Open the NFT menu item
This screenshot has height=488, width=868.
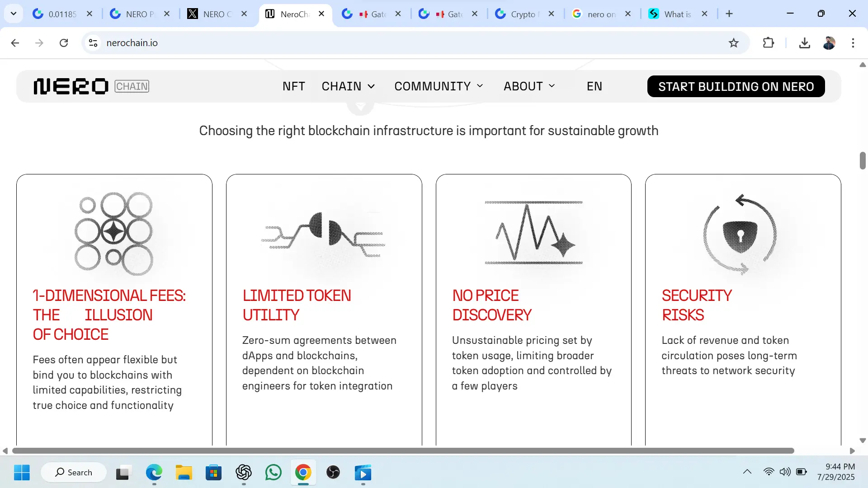[294, 86]
